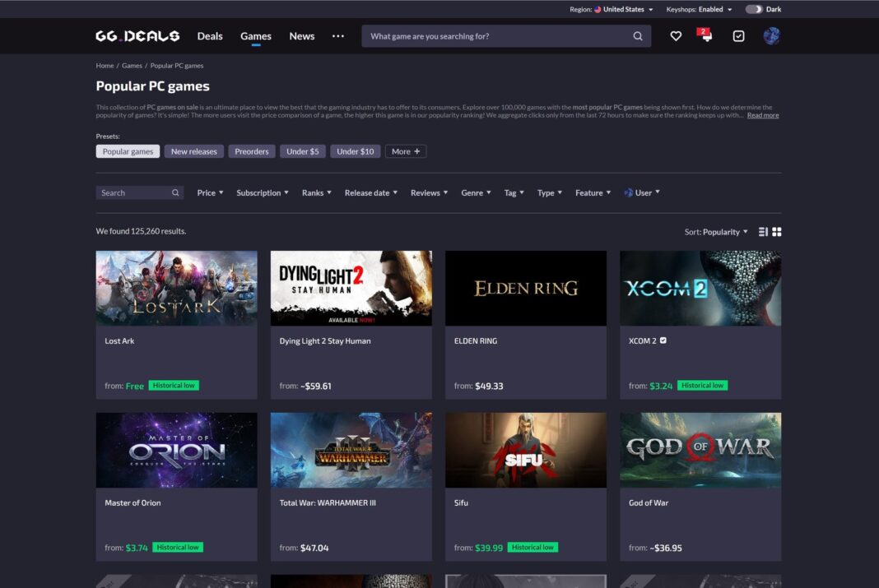879x588 pixels.
Task: Click the Total War WARHAMMER III $47.04 price
Action: tap(314, 548)
